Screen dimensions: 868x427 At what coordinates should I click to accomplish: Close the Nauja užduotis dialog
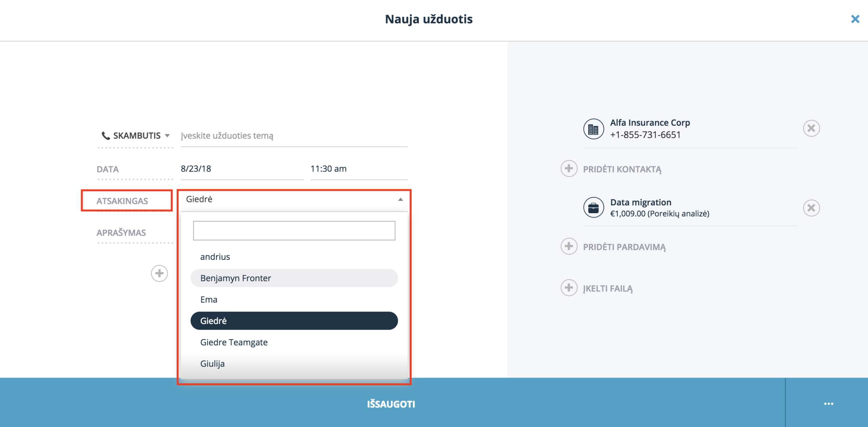coord(855,19)
